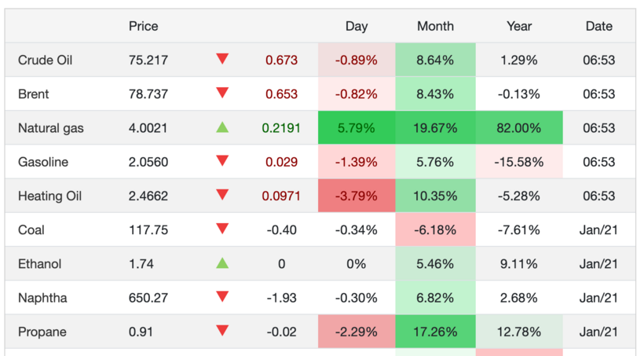644x356 pixels.
Task: Click Propane day change -2.29%
Action: tap(356, 332)
